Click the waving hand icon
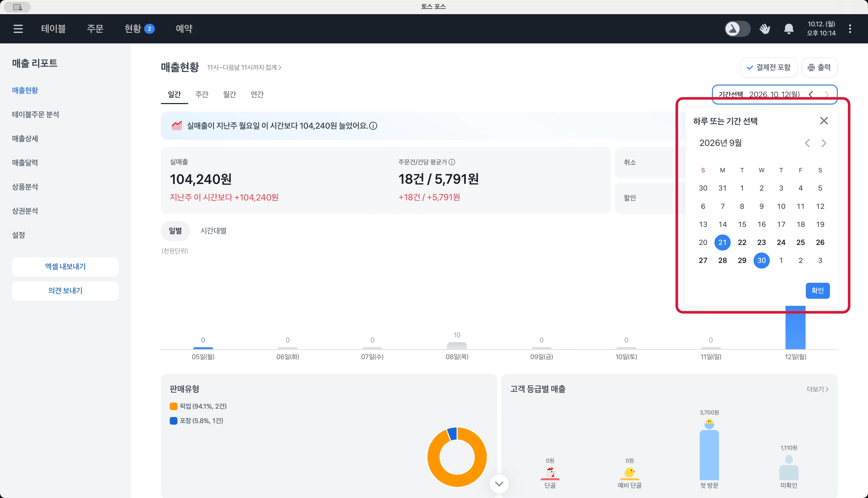Viewport: 868px width, 498px height. (x=765, y=29)
